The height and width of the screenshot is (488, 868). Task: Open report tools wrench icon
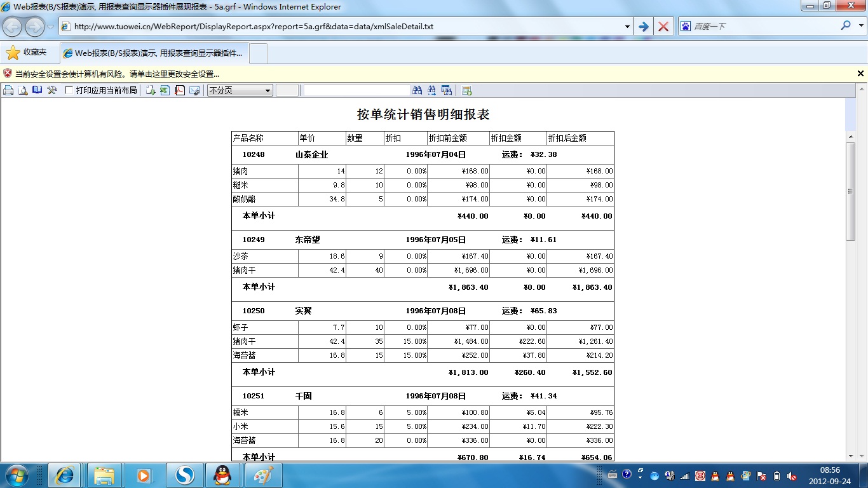click(x=52, y=90)
